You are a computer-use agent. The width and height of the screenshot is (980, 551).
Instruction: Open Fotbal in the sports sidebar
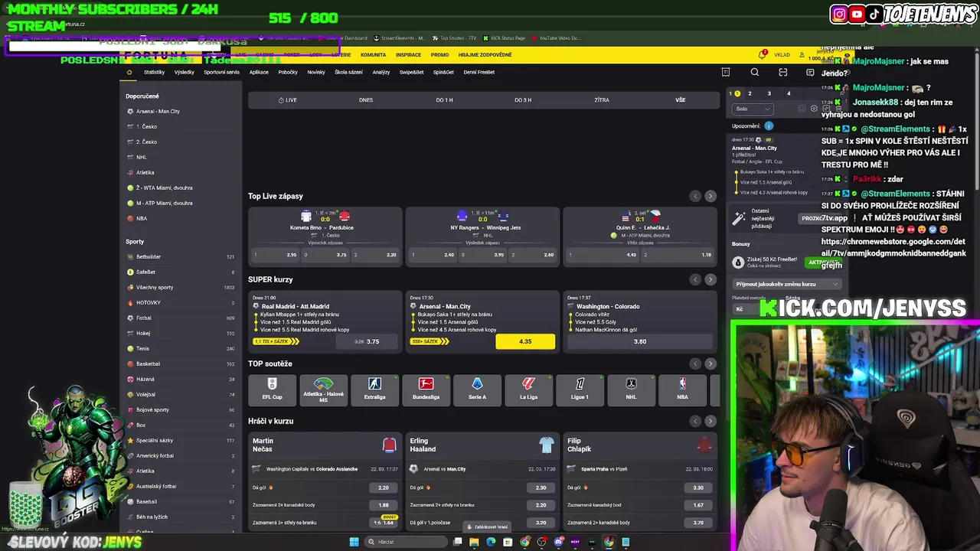(x=181, y=318)
